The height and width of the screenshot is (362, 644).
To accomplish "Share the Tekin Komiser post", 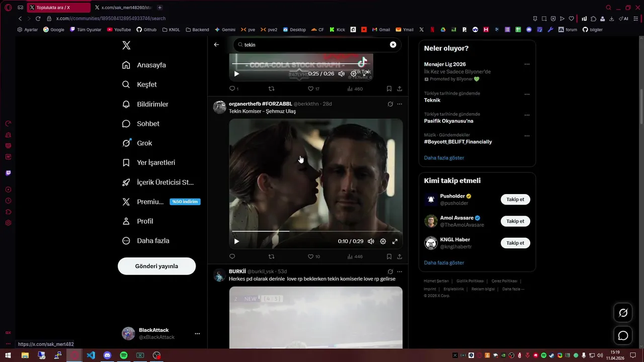I will (399, 256).
